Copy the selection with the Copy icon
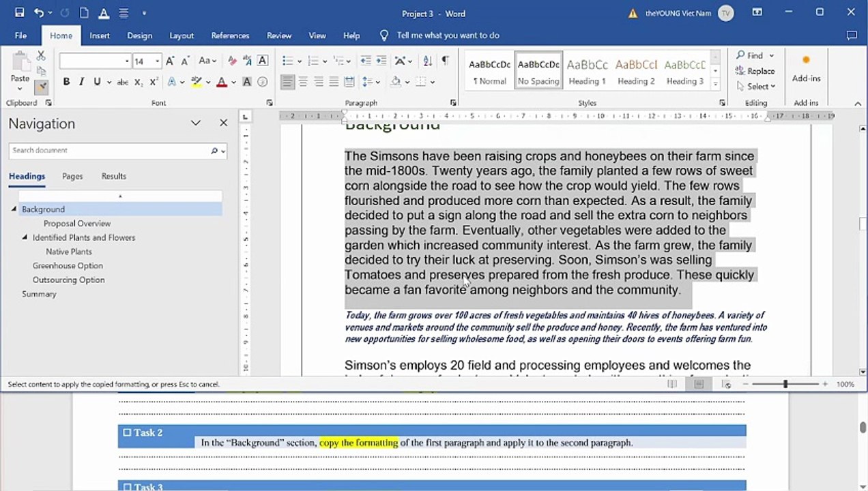The height and width of the screenshot is (491, 868). [x=41, y=71]
